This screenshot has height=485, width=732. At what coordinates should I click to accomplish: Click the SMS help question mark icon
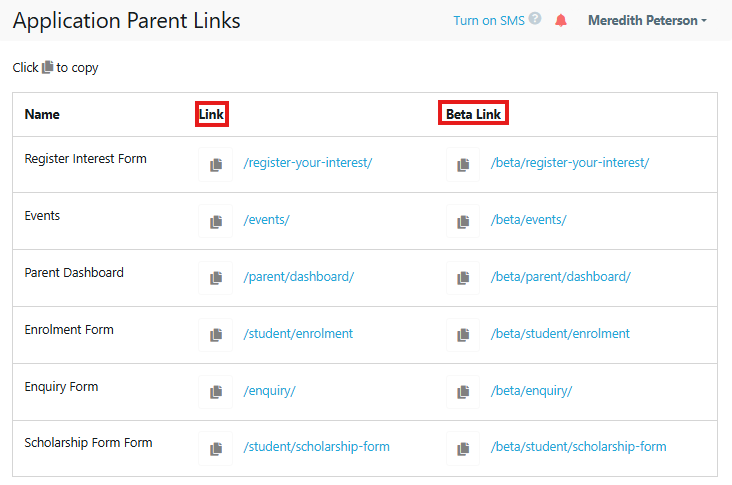click(x=536, y=19)
